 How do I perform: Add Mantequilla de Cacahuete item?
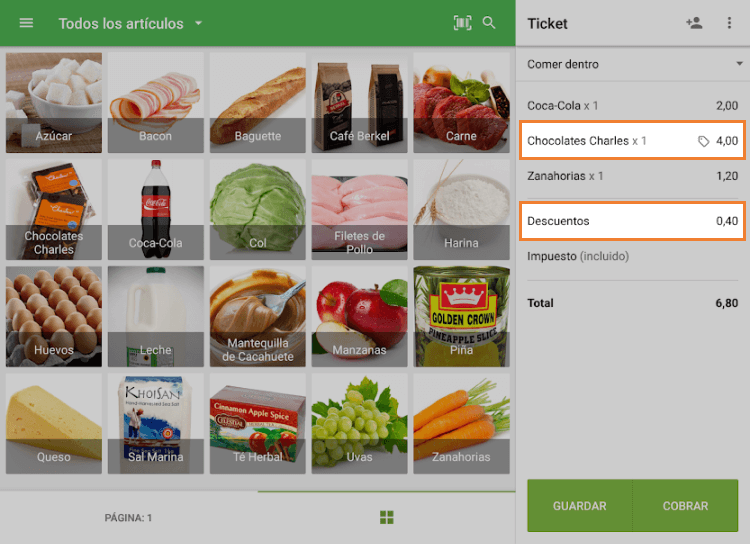coord(257,317)
